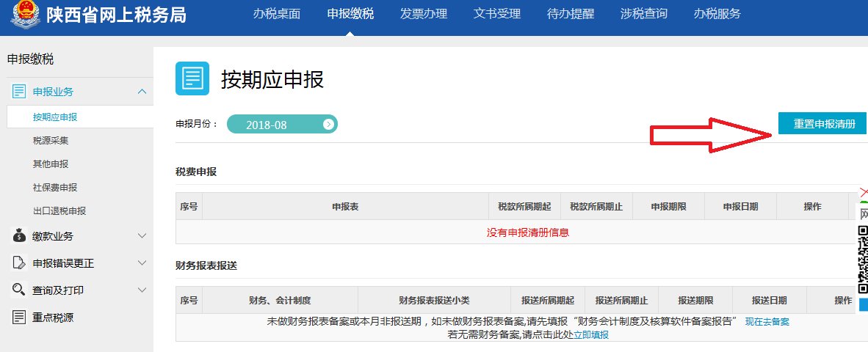Click the 税款所属期起 column header

pyautogui.click(x=525, y=207)
